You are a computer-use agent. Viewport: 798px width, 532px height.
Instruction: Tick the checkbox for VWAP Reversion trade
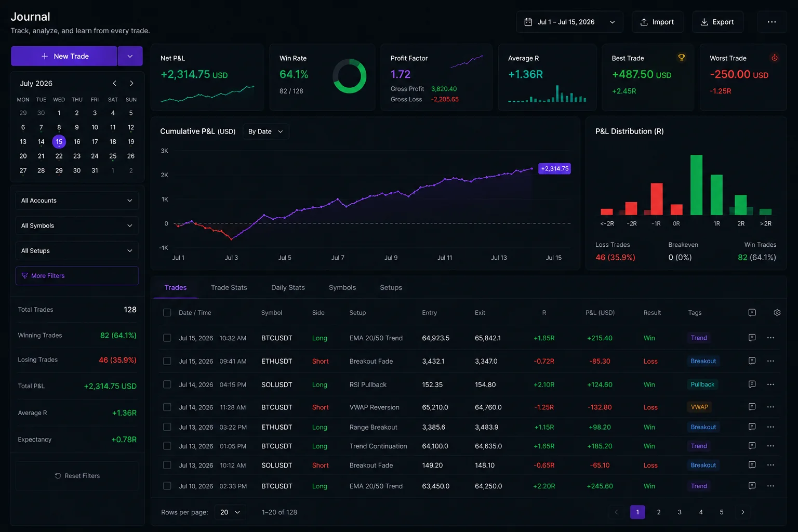(167, 407)
